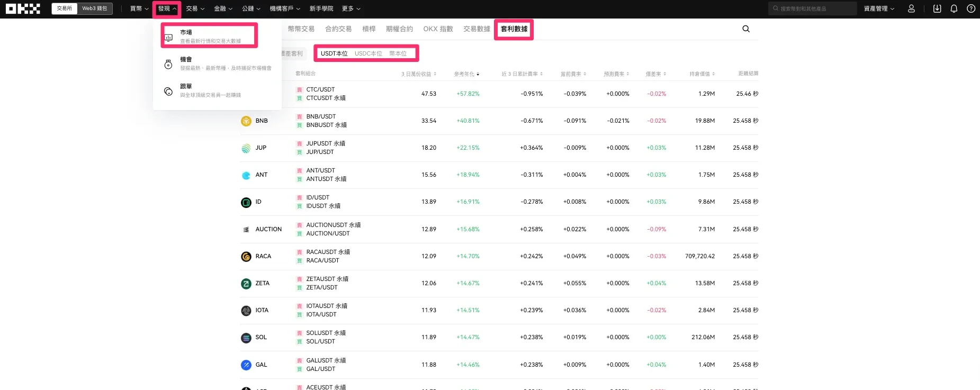Screen dimensions: 980x390
Task: Select the 套利數據 tab
Action: tap(514, 29)
